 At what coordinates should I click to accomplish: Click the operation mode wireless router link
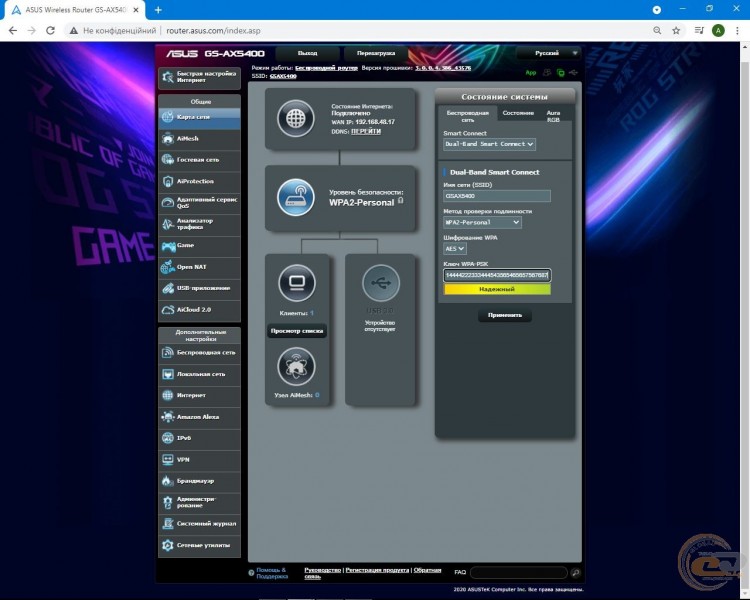pos(326,68)
